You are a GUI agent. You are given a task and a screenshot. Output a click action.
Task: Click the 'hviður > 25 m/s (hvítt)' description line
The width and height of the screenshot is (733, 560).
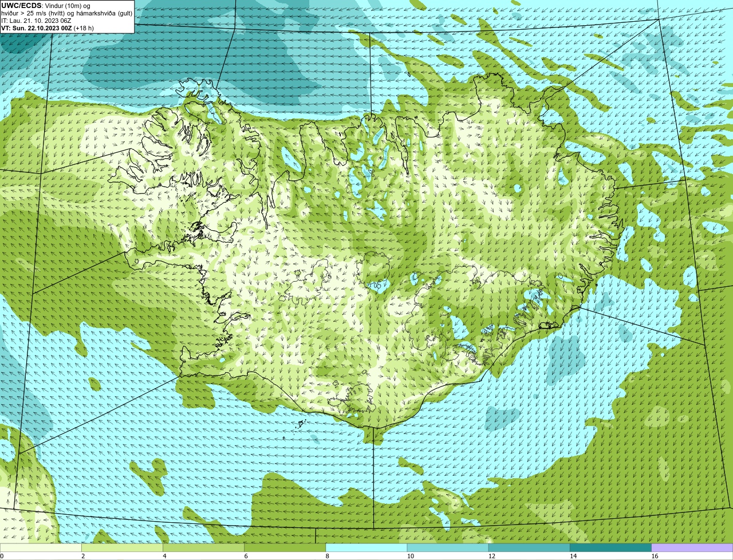[x=66, y=13]
